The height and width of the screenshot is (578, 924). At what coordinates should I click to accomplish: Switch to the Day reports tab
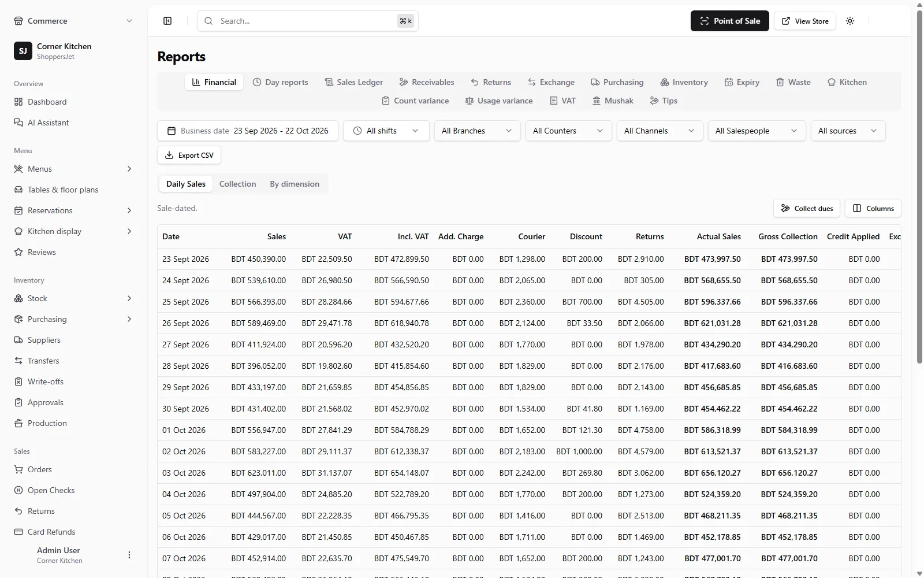point(281,82)
